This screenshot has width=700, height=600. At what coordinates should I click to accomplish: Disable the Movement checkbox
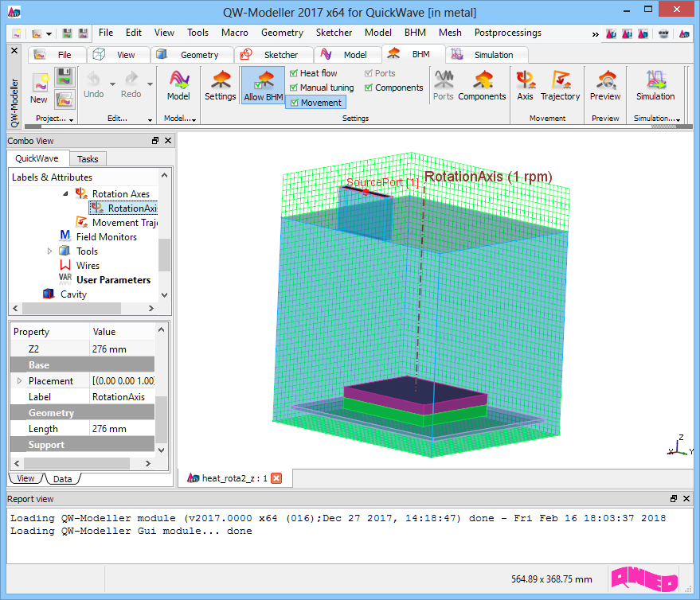tap(294, 103)
